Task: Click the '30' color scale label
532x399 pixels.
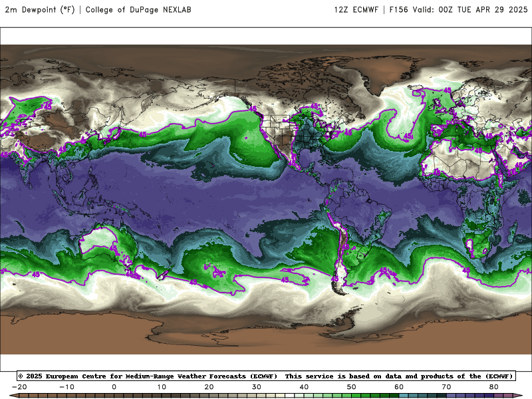Action: pyautogui.click(x=257, y=387)
